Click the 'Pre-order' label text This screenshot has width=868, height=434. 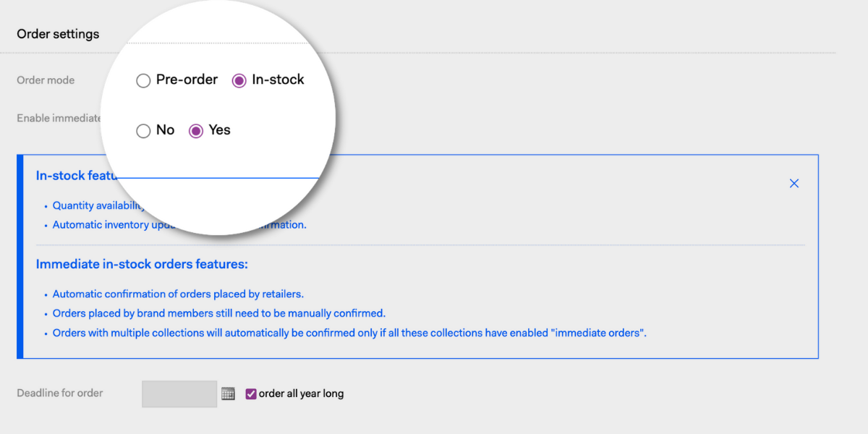(x=187, y=80)
